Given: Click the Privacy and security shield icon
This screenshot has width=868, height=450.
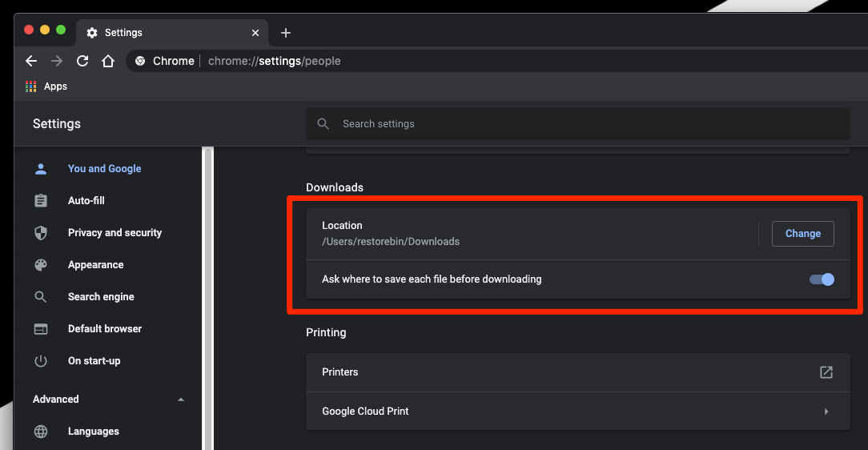Looking at the screenshot, I should point(40,232).
